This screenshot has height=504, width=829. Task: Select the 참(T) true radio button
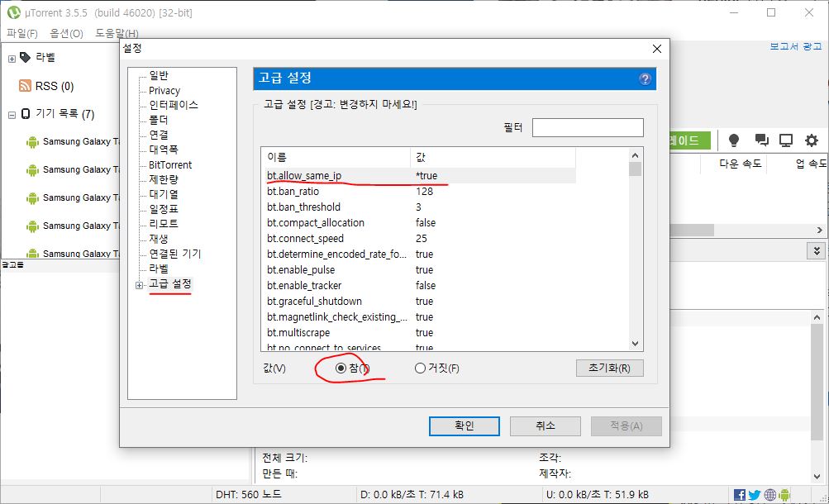click(x=341, y=368)
